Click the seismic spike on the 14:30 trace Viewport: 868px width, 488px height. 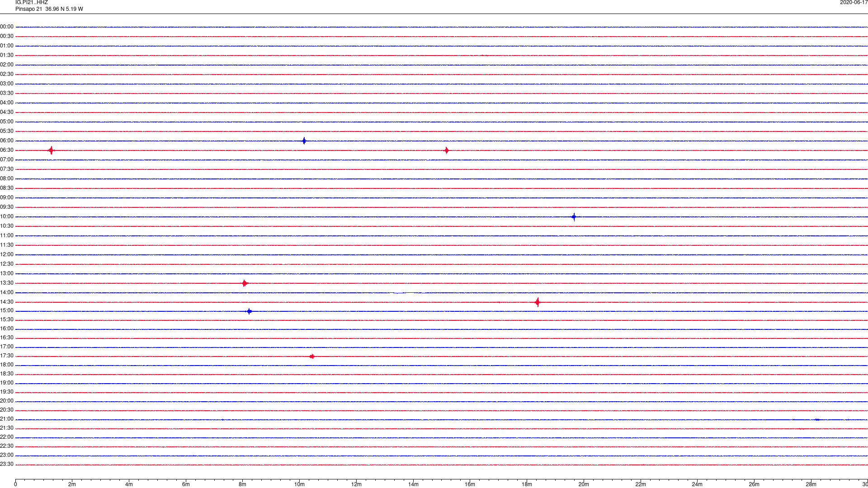[537, 302]
